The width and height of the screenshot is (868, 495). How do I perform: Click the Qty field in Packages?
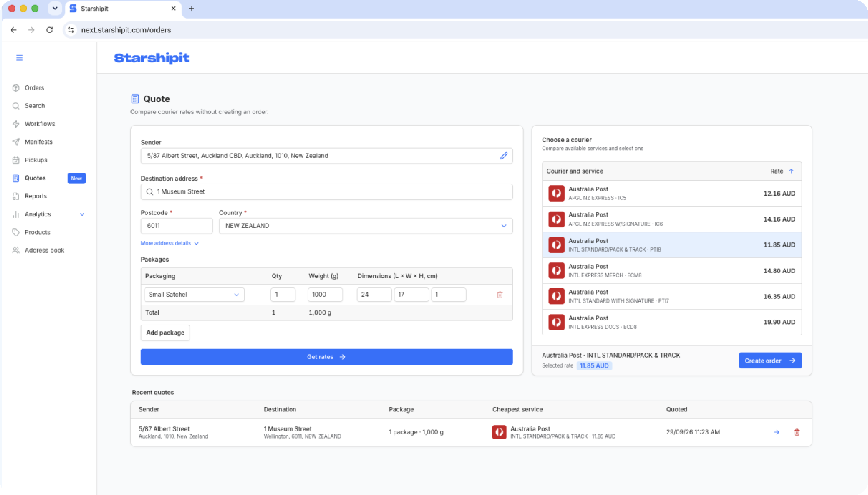(x=283, y=294)
